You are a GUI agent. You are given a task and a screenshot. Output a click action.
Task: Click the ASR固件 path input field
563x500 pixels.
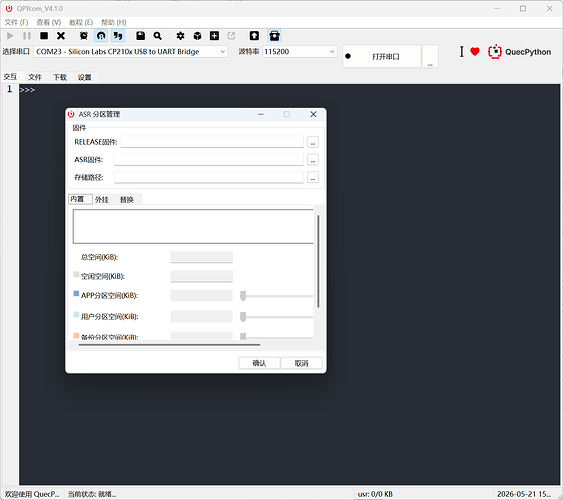pos(209,159)
